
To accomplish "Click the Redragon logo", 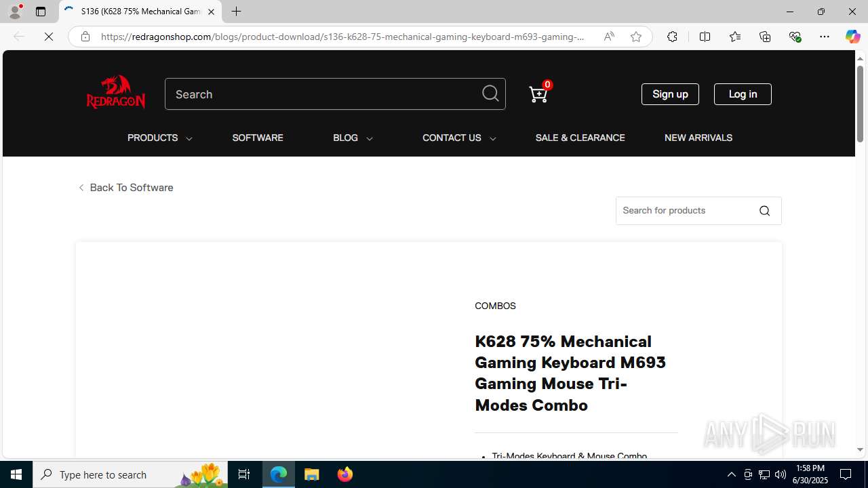I will pyautogui.click(x=116, y=92).
